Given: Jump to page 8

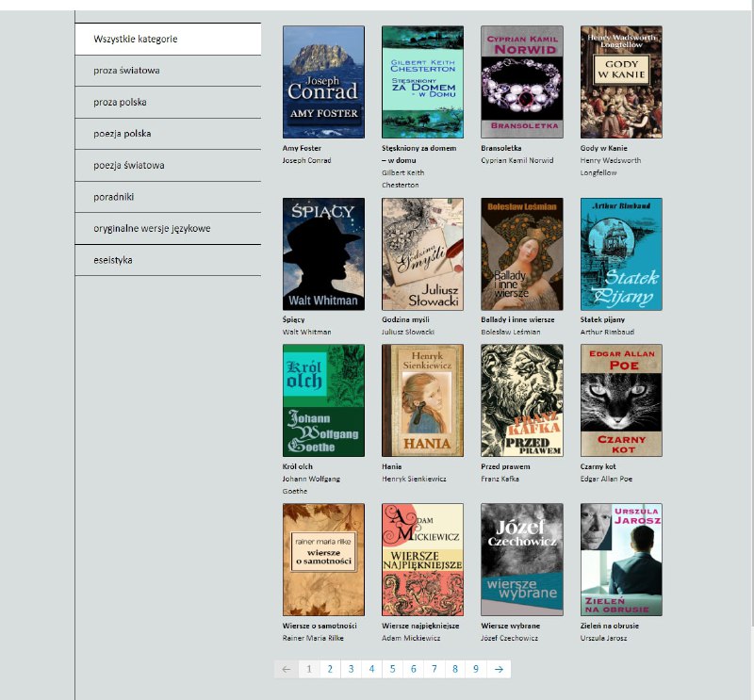Looking at the screenshot, I should pyautogui.click(x=455, y=669).
